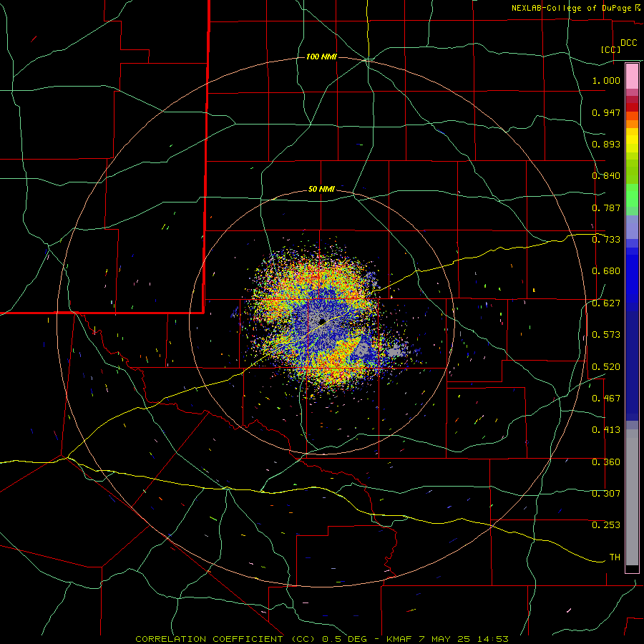Click the black radar site dot at center
The height and width of the screenshot is (644, 644).
click(322, 321)
